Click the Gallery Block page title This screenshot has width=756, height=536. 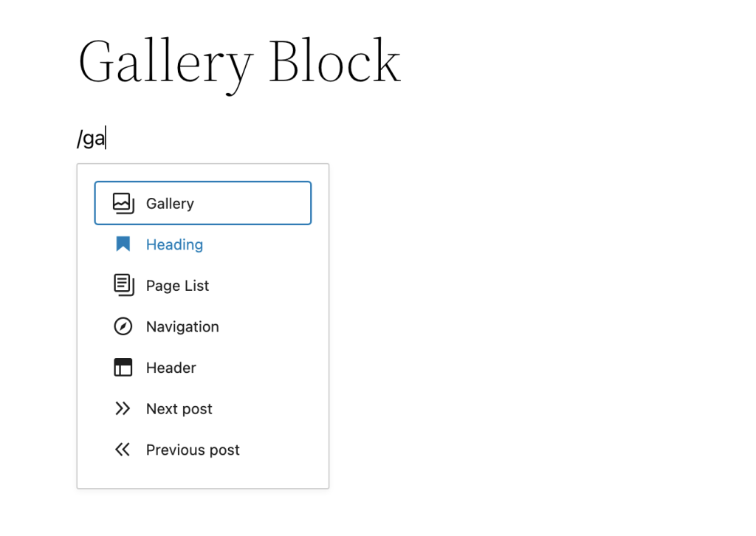pos(238,61)
